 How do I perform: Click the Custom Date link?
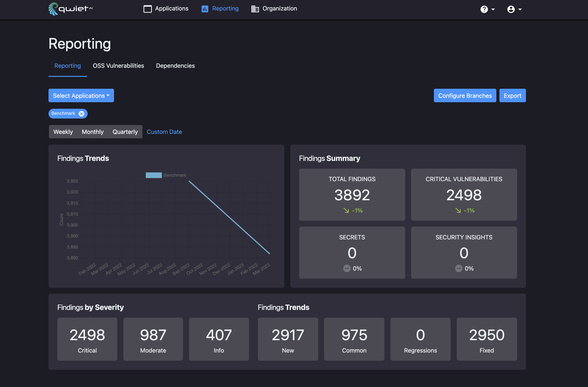click(164, 132)
